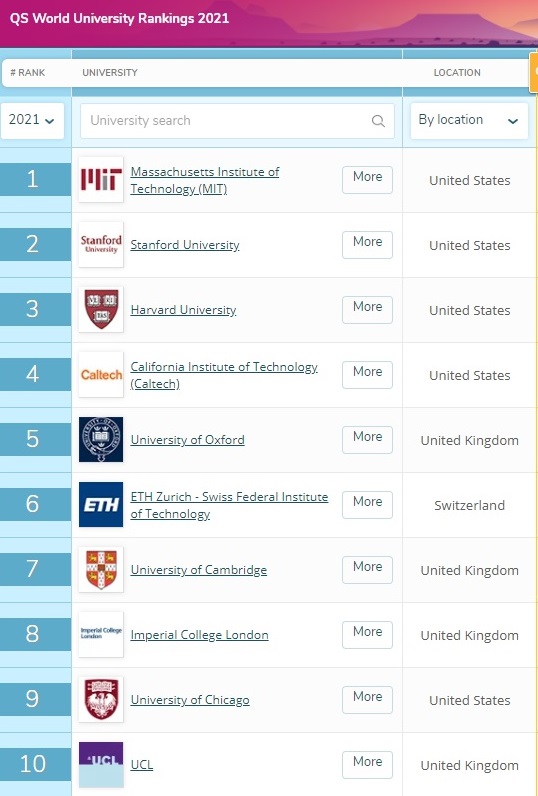
Task: Click More button for University of Chicago
Action: tap(367, 700)
